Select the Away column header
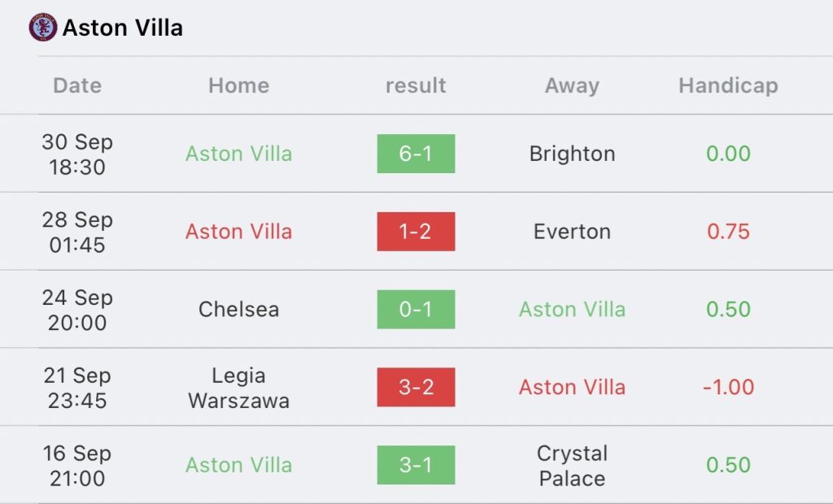The image size is (833, 504). point(572,85)
